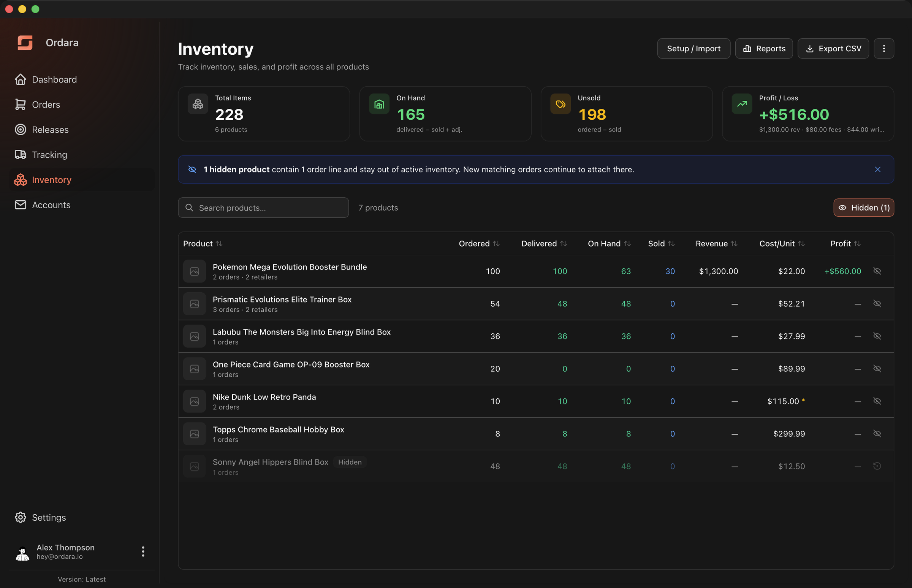
Task: Sort table by Ordered column
Action: pos(479,244)
